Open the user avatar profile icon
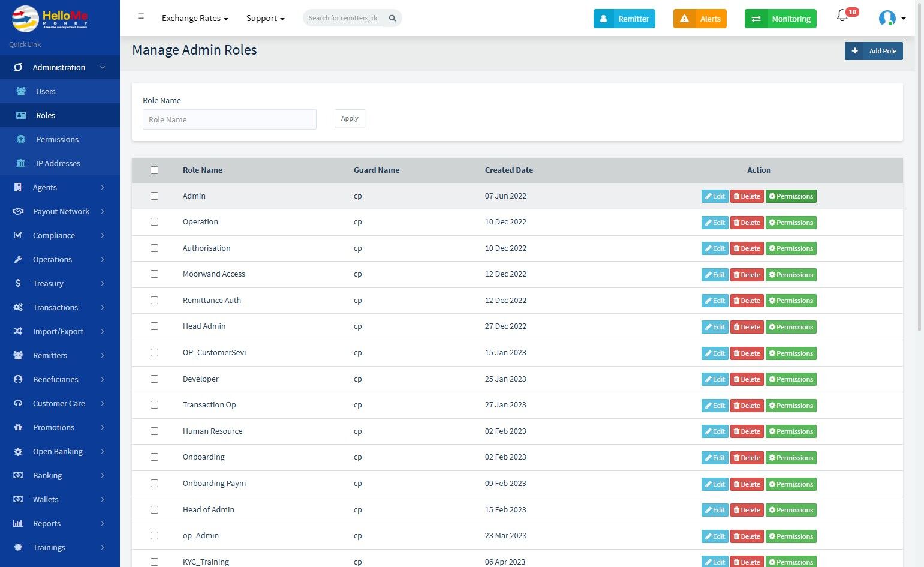Image resolution: width=924 pixels, height=567 pixels. point(887,18)
